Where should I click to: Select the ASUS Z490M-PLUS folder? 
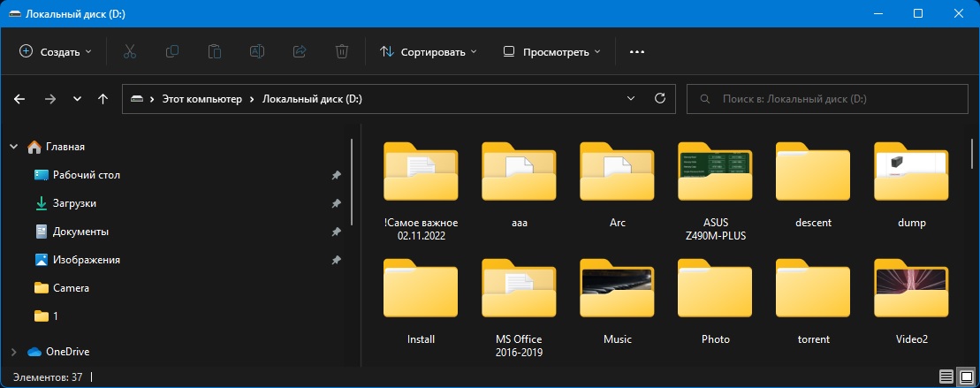(x=715, y=191)
